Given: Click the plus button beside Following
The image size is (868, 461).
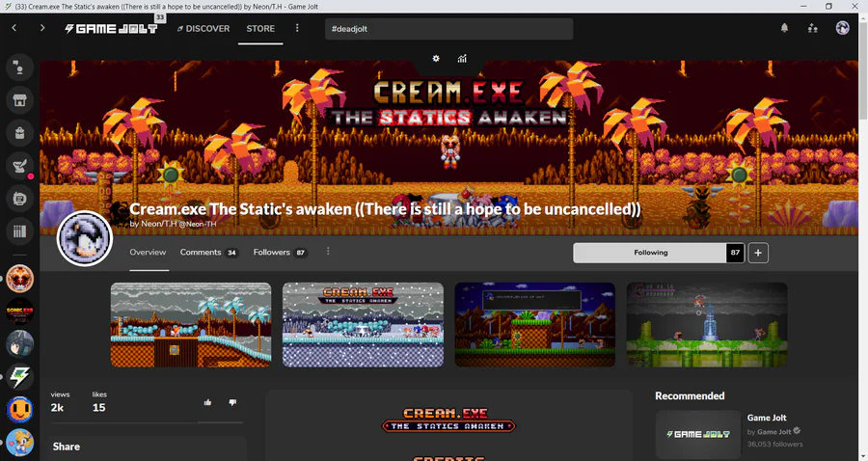Looking at the screenshot, I should point(758,253).
